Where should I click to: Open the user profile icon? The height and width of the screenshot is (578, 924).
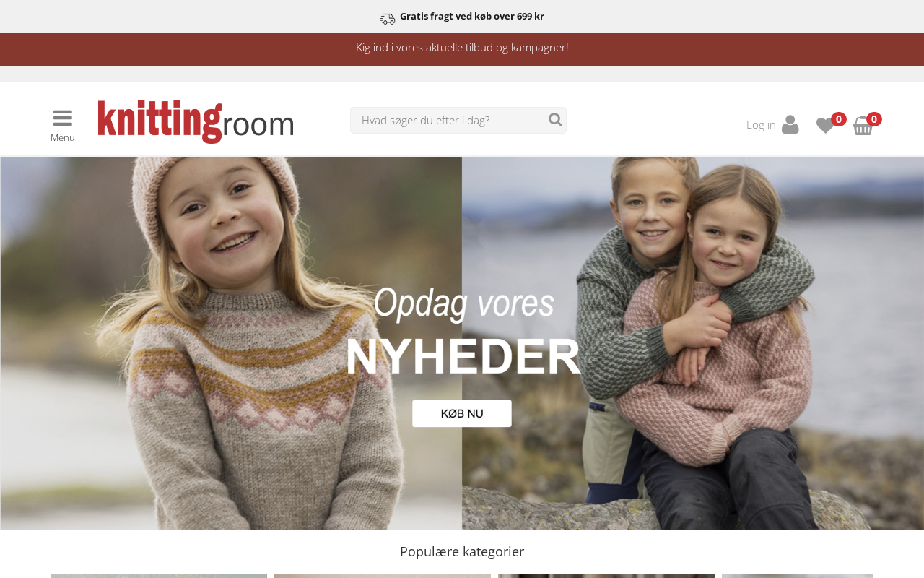tap(790, 124)
